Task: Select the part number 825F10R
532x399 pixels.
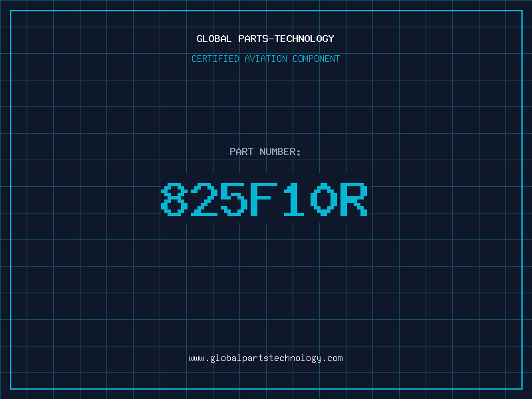Action: (x=264, y=199)
